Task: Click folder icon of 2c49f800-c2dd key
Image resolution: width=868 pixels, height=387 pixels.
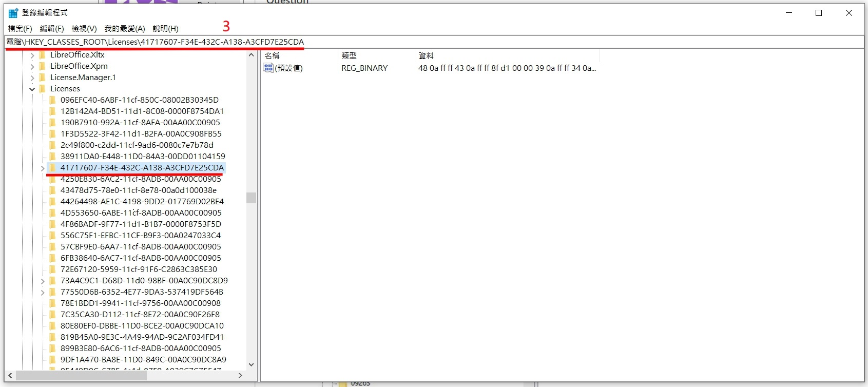Action: [52, 145]
